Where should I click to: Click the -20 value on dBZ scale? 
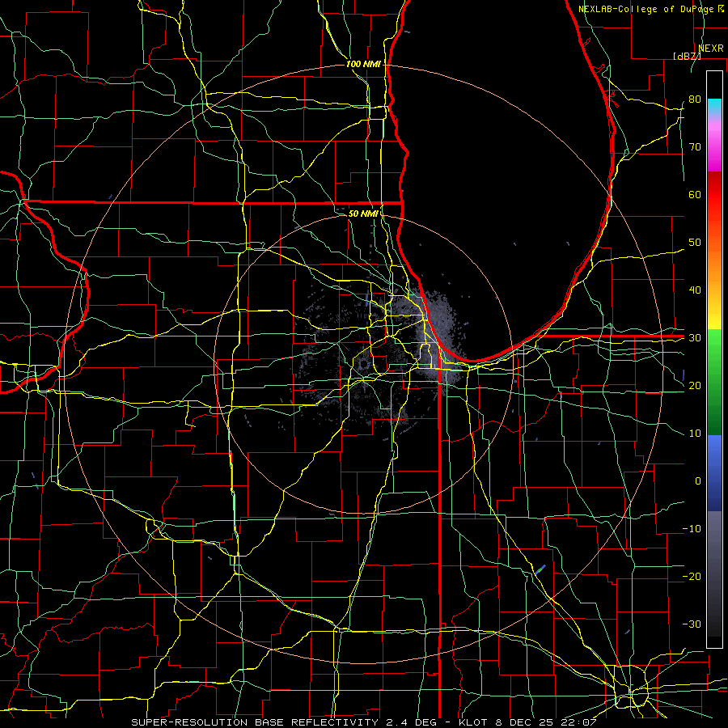click(x=692, y=576)
